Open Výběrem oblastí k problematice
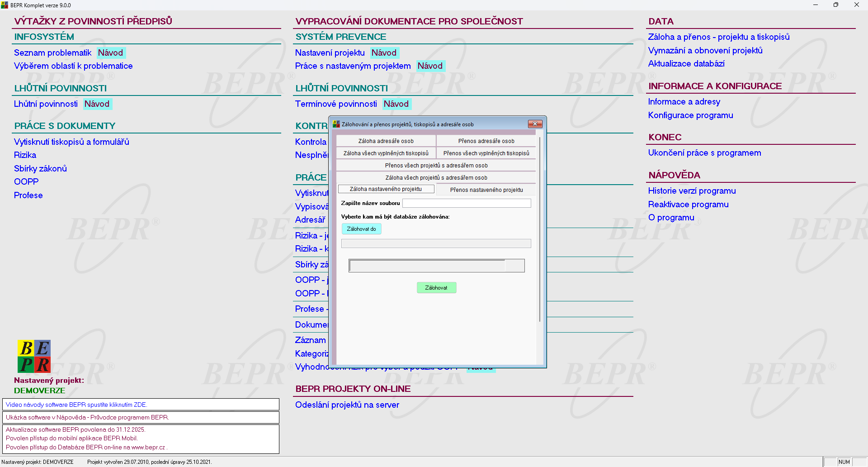Image resolution: width=868 pixels, height=467 pixels. [x=73, y=66]
